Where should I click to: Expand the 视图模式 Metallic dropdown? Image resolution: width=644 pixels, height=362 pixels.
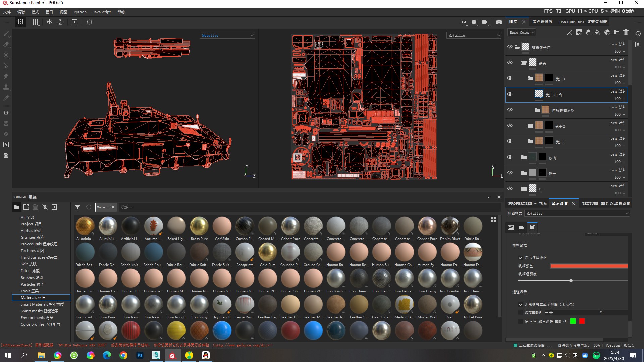point(577,214)
